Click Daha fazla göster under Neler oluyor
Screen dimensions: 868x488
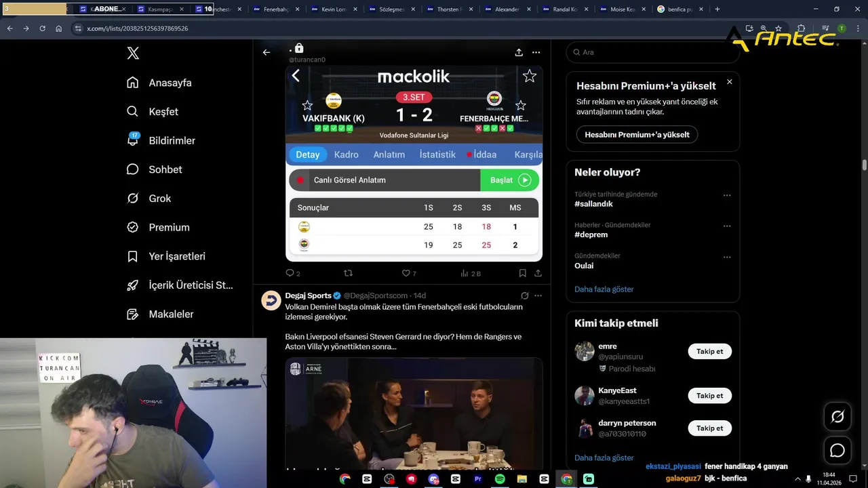(x=604, y=289)
